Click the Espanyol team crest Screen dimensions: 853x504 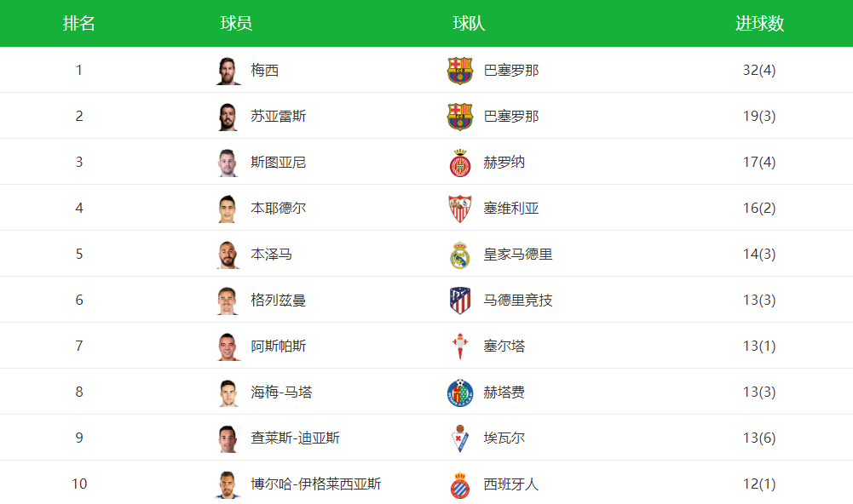pyautogui.click(x=460, y=484)
